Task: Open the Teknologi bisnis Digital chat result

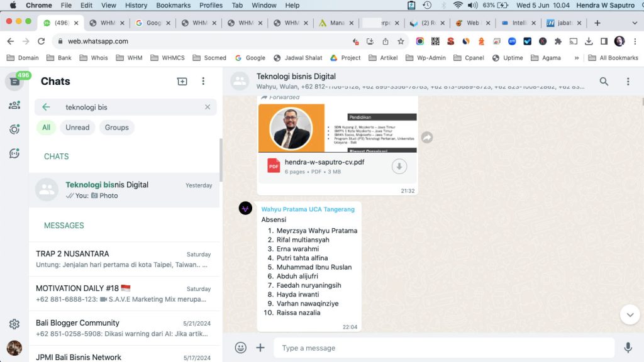Action: [124, 190]
